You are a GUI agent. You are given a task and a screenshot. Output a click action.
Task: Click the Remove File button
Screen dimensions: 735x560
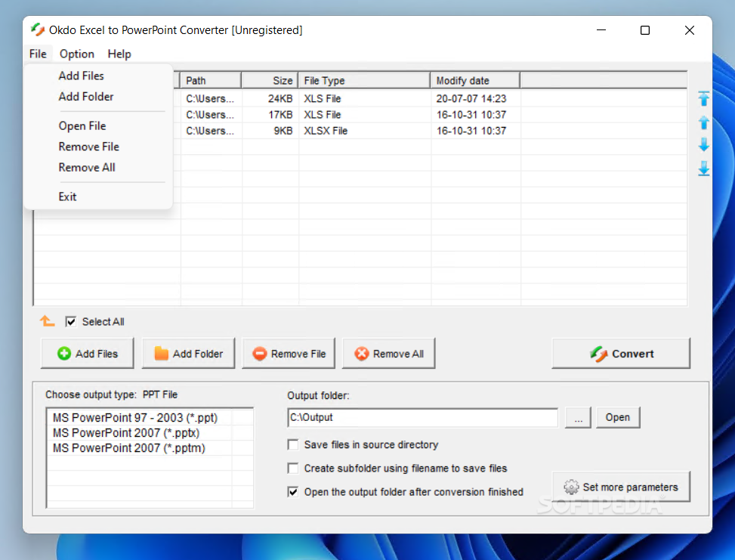(x=289, y=354)
